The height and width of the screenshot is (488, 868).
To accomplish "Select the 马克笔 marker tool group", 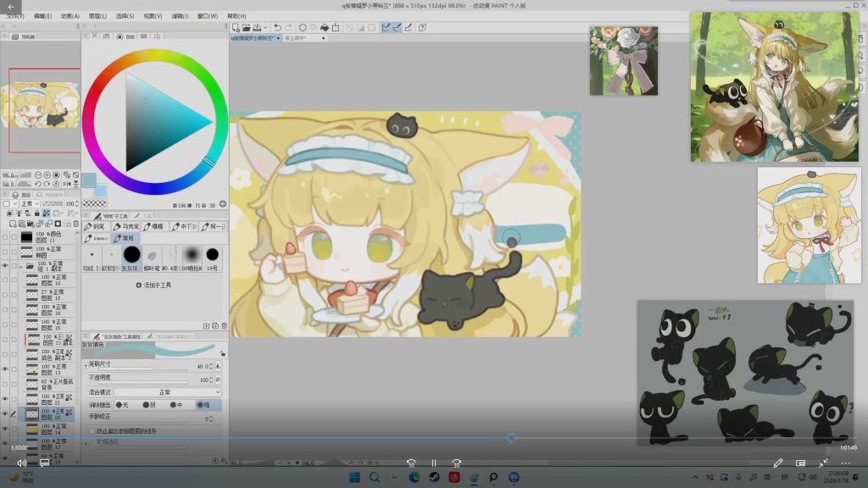I will [x=125, y=226].
